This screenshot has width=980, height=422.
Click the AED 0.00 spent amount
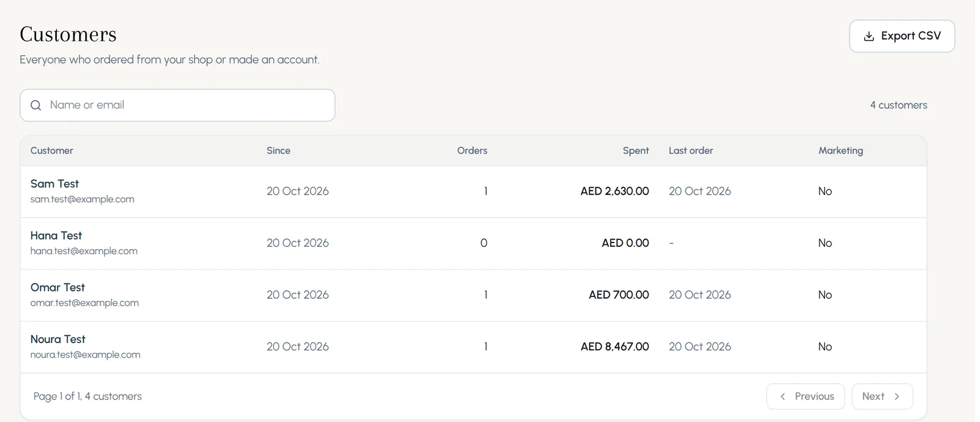click(625, 243)
